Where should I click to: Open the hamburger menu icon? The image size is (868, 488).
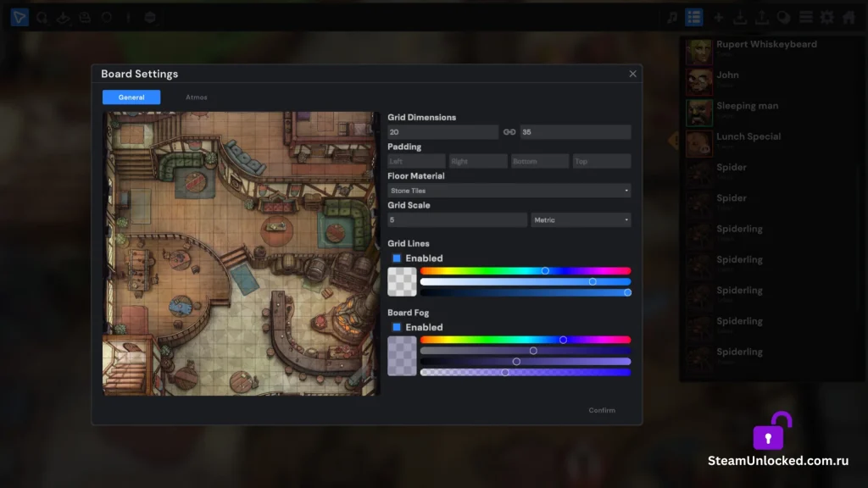tap(805, 18)
